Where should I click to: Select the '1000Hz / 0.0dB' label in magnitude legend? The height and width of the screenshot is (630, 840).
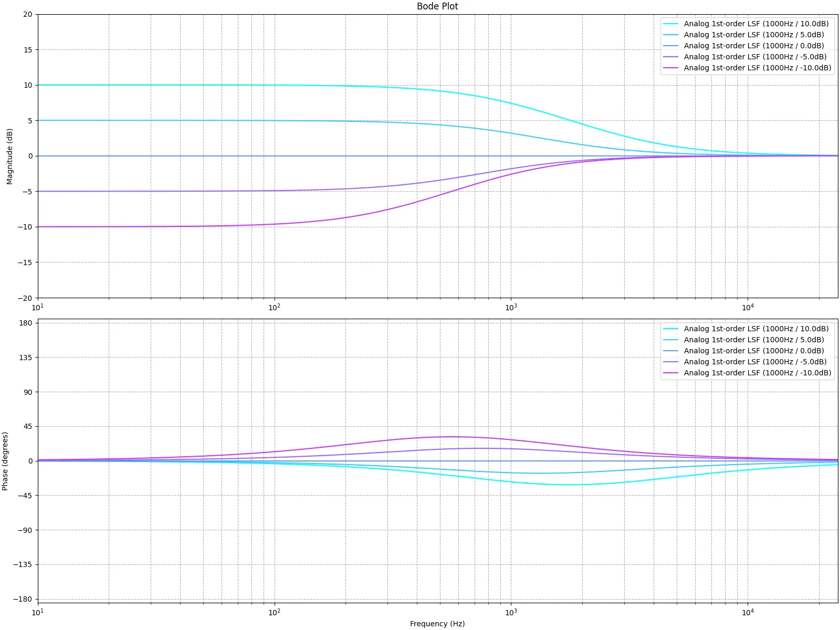click(754, 46)
